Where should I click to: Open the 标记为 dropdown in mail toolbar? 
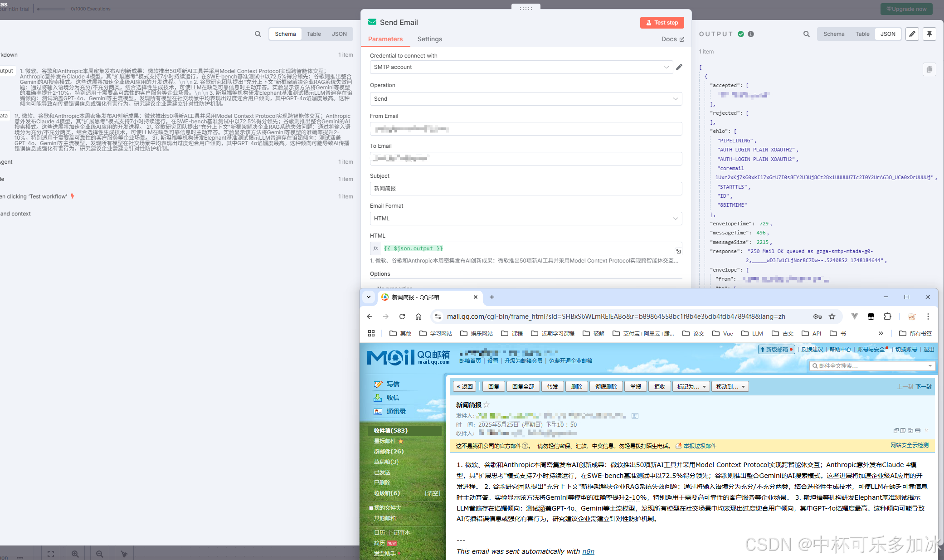click(x=691, y=386)
